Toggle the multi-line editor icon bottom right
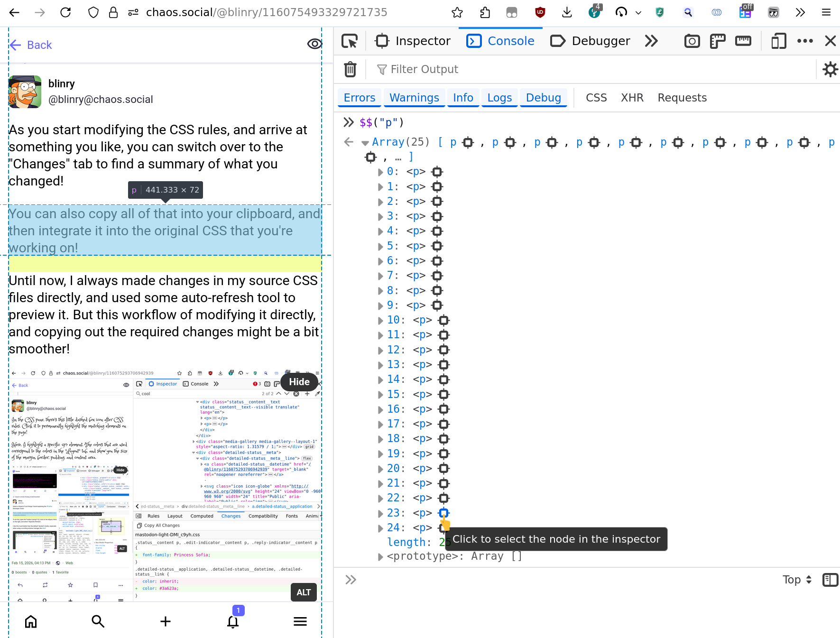Screen dimensions: 840x638 tap(830, 580)
